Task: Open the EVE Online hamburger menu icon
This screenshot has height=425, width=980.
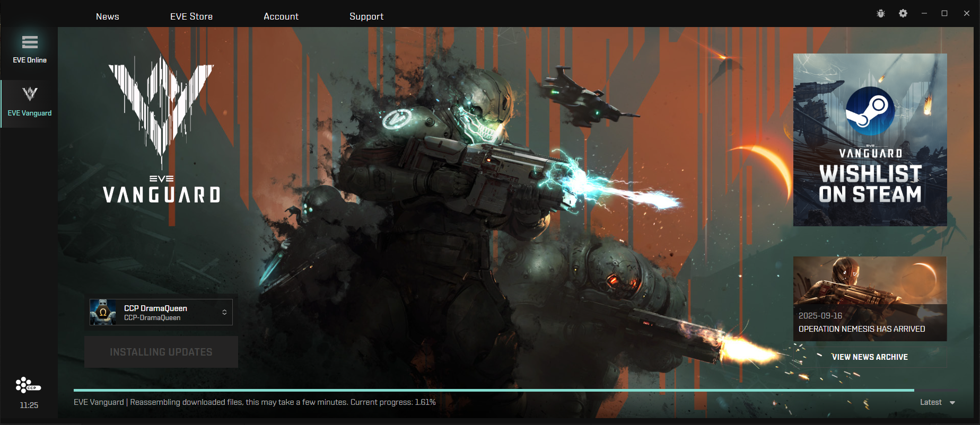Action: (30, 42)
